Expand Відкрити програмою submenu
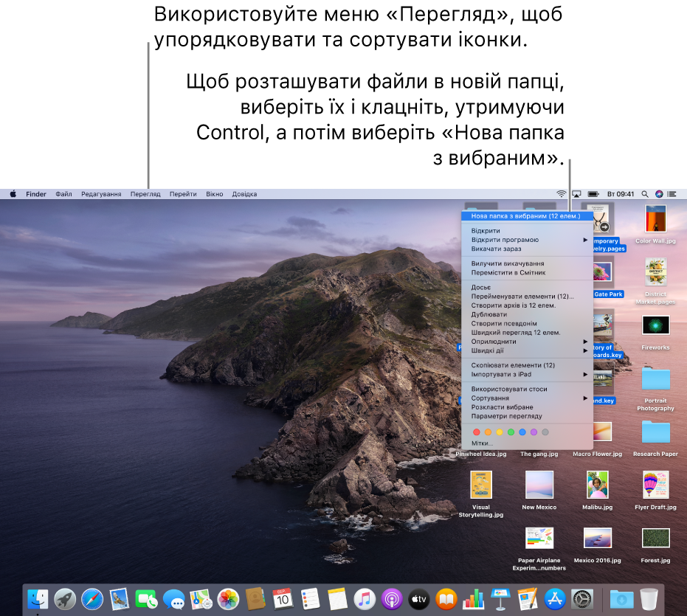Screen dimensions: 687x616 [x=527, y=240]
